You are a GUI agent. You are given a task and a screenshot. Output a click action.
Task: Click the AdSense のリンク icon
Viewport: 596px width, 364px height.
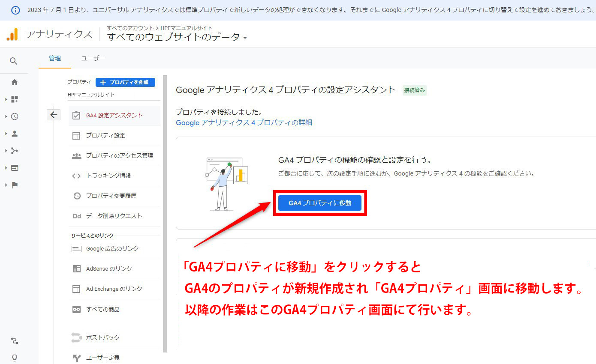pos(76,269)
